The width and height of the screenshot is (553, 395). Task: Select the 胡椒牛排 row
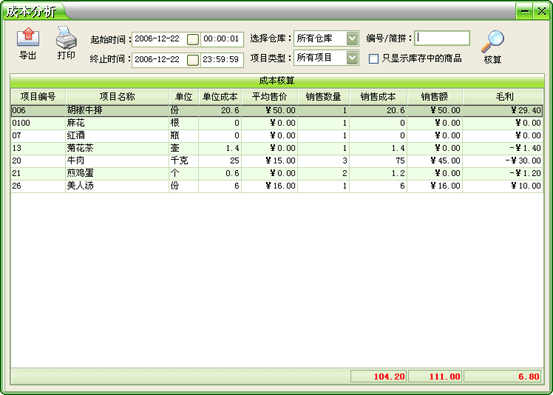point(277,110)
